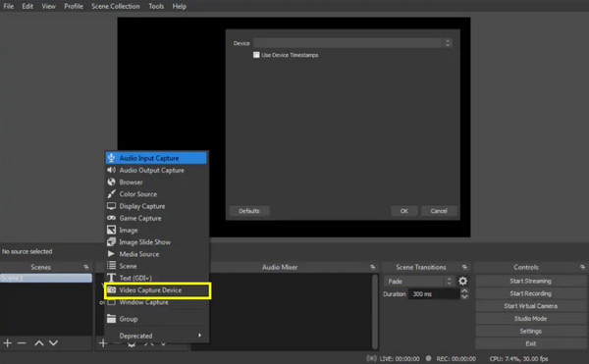
Task: Click the Sources panel add plus icon
Action: (102, 343)
